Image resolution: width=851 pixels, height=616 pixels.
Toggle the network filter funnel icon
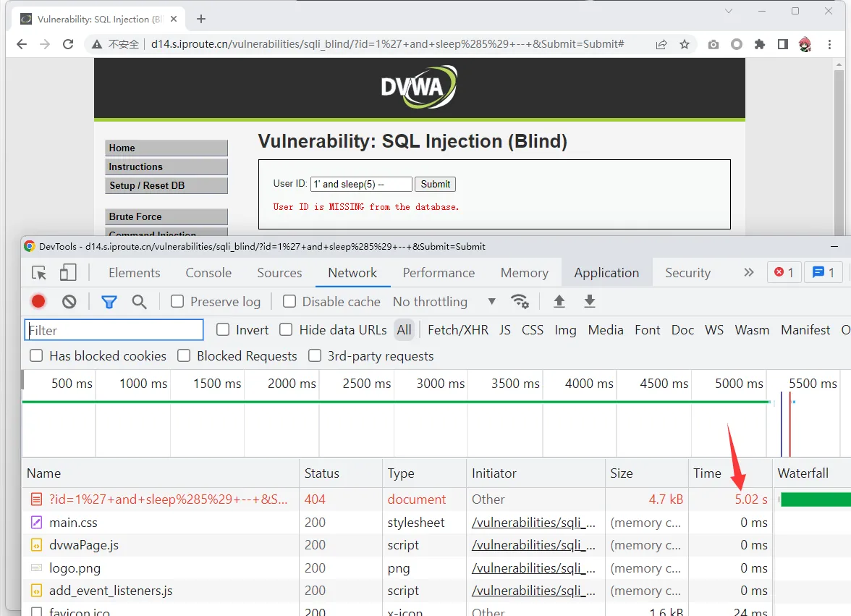[x=109, y=302]
